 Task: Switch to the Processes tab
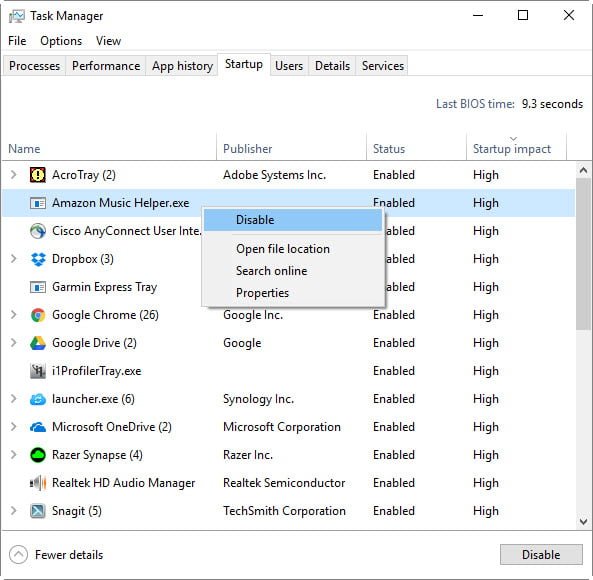click(x=34, y=66)
